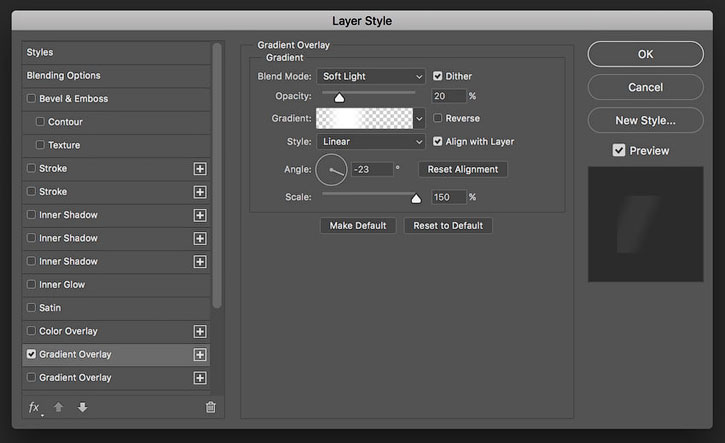Click the Reset Alignment button
725x443 pixels.
coord(463,169)
